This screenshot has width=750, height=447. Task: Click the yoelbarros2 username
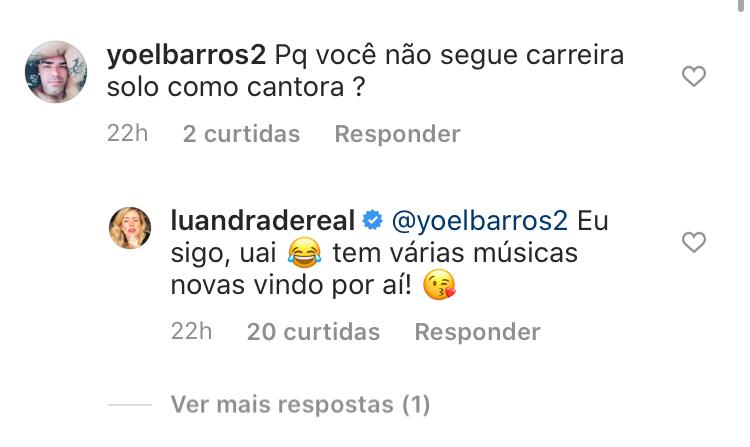tap(186, 55)
